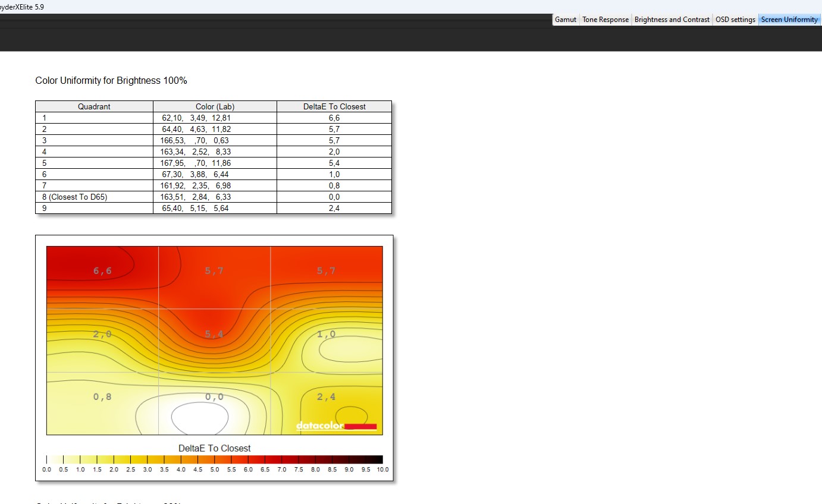Select the Lab value 167,95, ,70, 11,86 cell
The image size is (822, 504).
tap(196, 163)
